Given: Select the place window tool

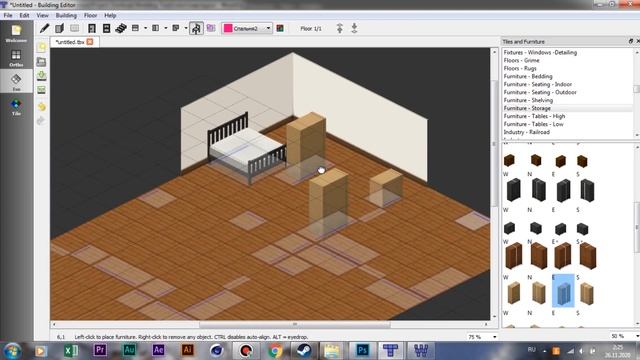Looking at the screenshot, I should pyautogui.click(x=107, y=28).
